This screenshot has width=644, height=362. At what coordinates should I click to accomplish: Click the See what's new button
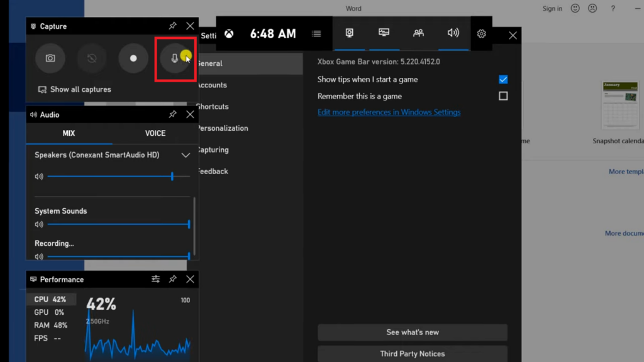coord(413,332)
